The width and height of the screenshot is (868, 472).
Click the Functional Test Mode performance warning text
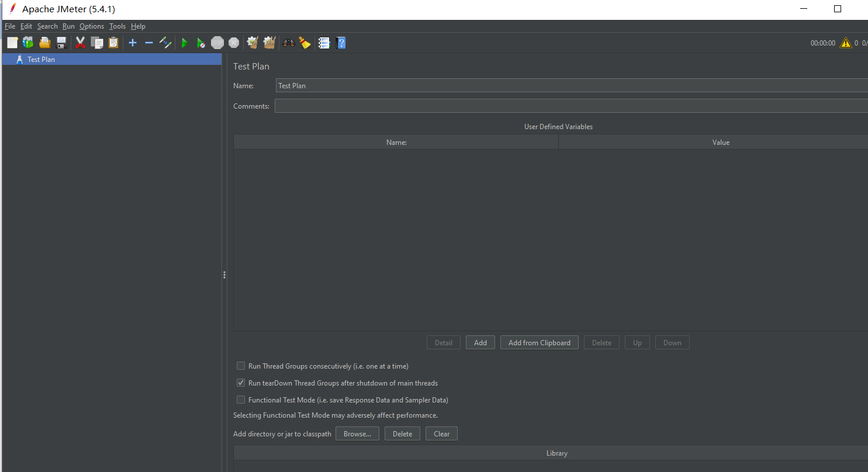[336, 415]
